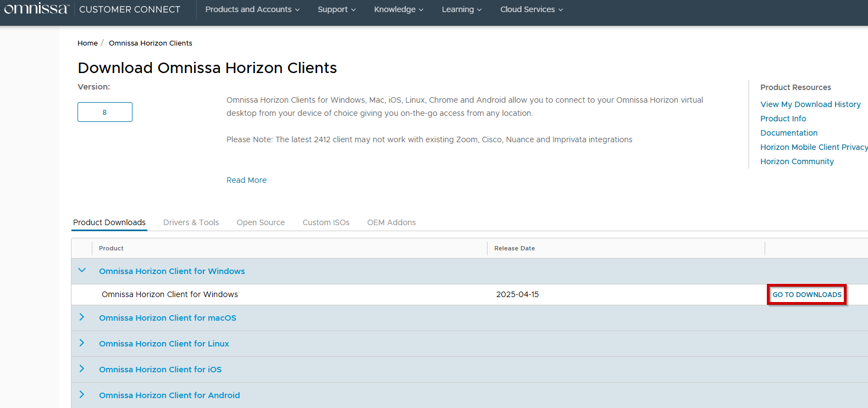Click the Omnissa Horizon Clients breadcrumb
Screen dimensions: 868x408
point(151,43)
